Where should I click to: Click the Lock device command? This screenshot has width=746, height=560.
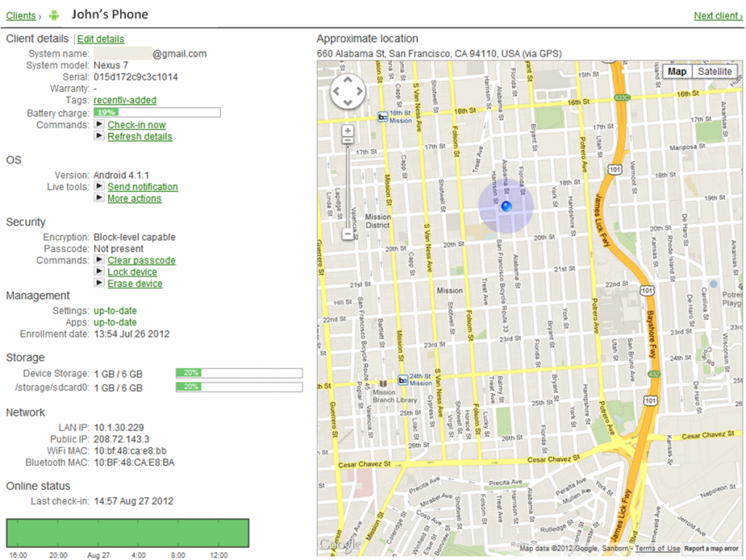(x=132, y=272)
